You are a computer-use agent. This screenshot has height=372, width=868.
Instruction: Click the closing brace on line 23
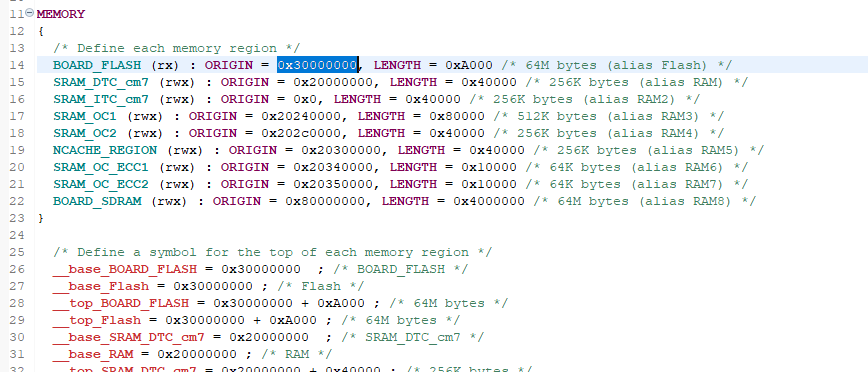41,218
